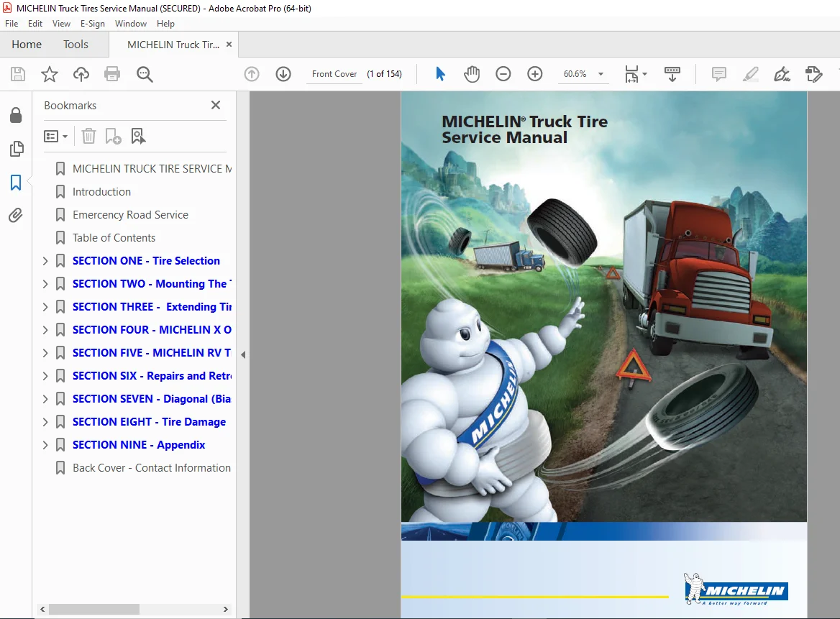Delete selected bookmark with trash icon

(88, 136)
